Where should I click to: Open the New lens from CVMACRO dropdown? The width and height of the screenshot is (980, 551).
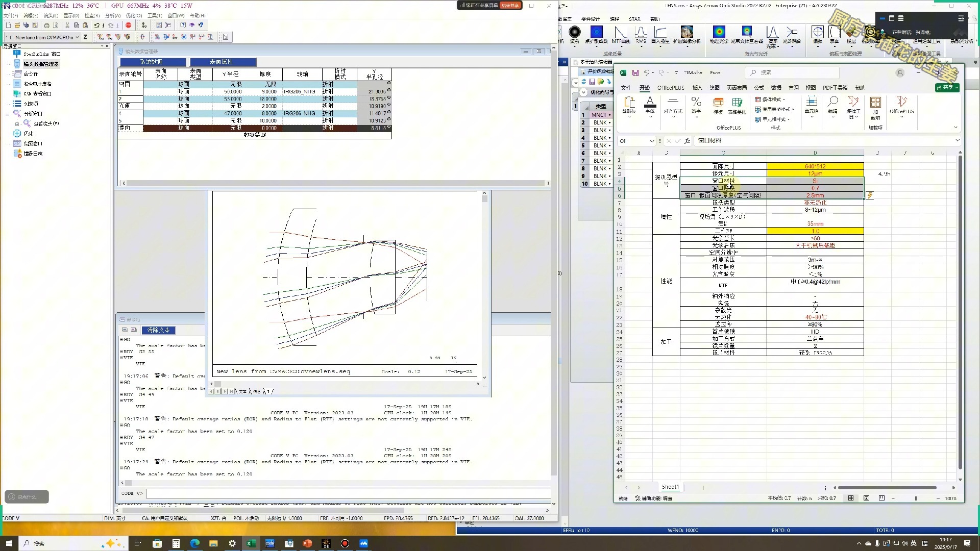[x=78, y=37]
